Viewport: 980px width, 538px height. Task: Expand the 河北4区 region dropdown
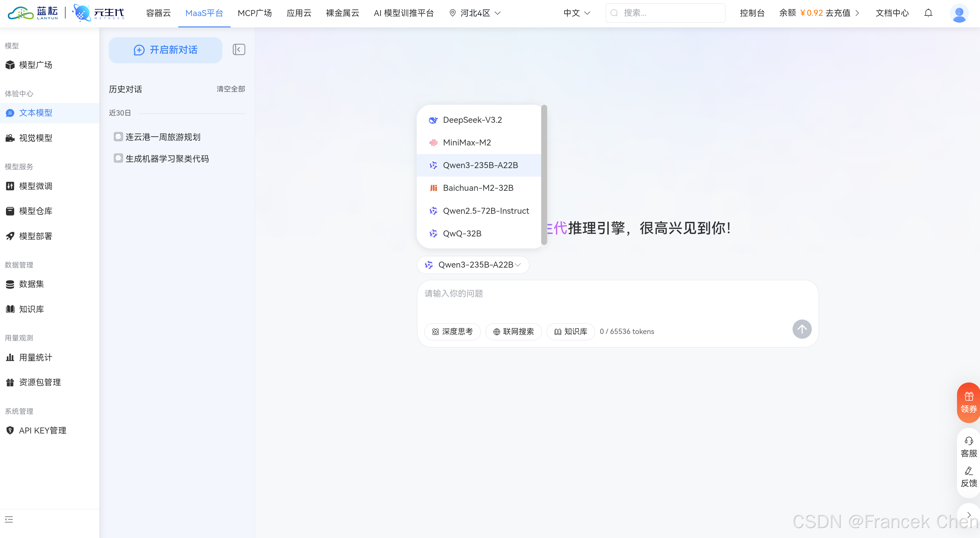coord(475,13)
